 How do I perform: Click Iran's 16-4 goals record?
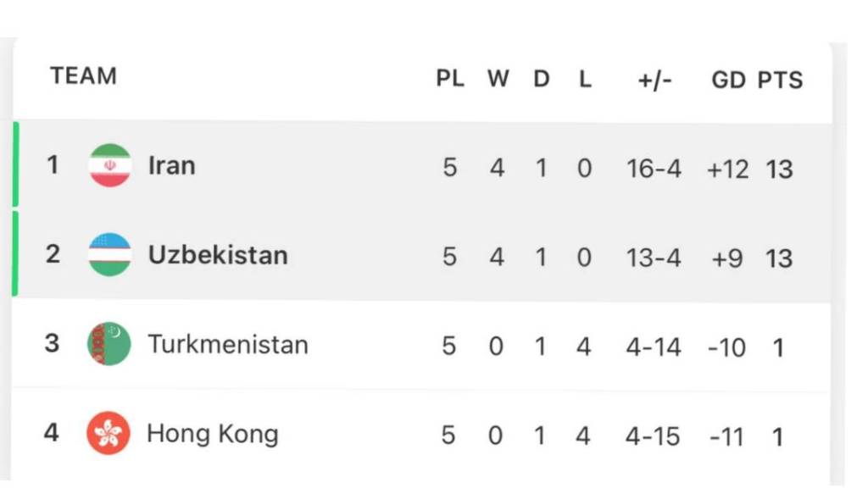coord(654,169)
